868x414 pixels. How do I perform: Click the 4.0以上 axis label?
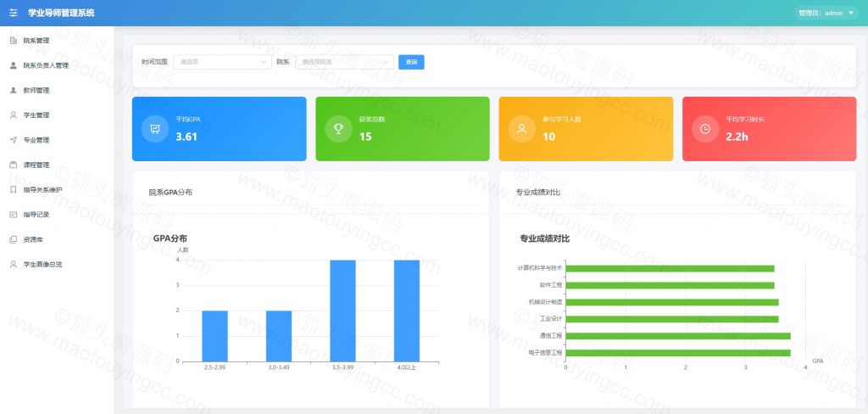coord(407,368)
